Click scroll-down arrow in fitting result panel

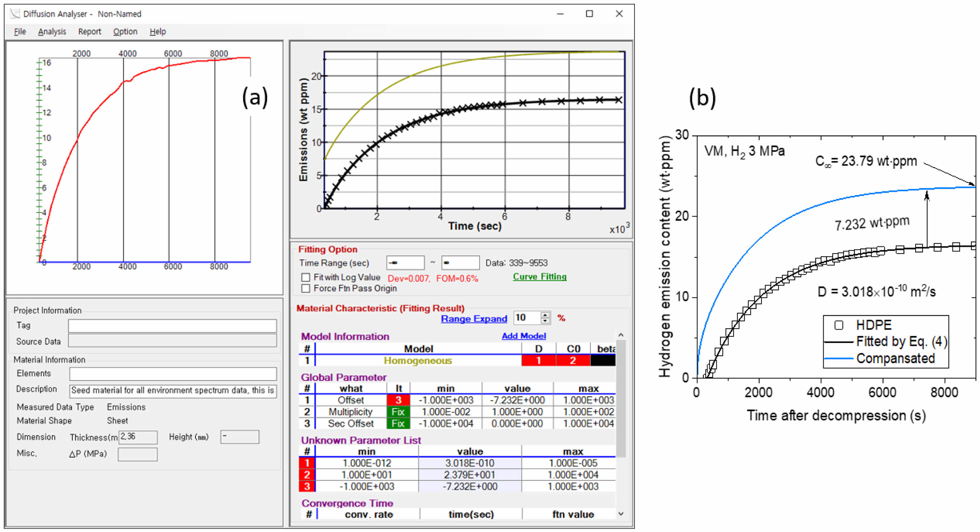point(621,514)
